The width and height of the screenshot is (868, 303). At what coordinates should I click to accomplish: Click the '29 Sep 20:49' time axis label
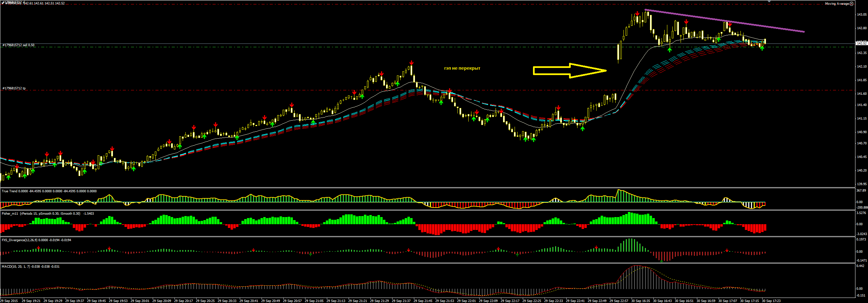(x=271, y=301)
